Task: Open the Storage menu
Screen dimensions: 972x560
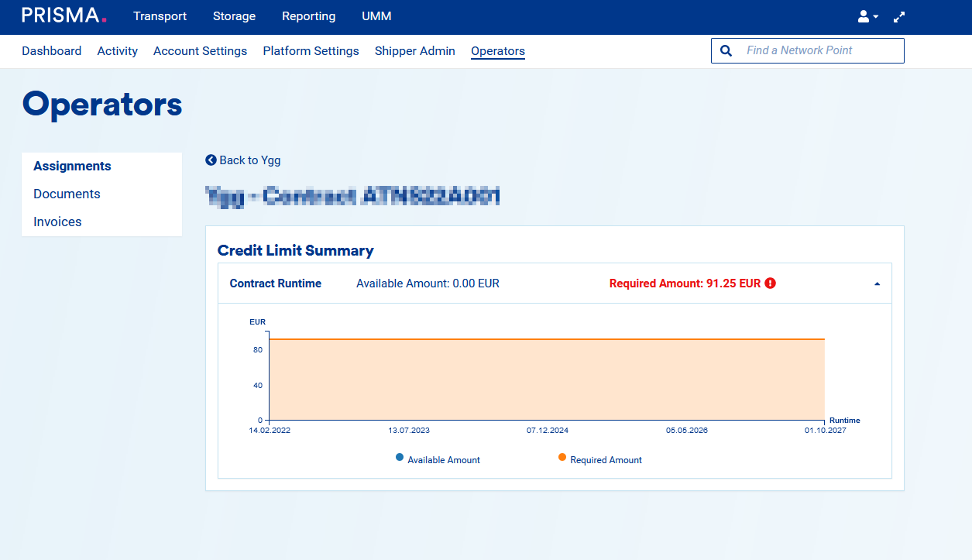Action: pyautogui.click(x=234, y=16)
